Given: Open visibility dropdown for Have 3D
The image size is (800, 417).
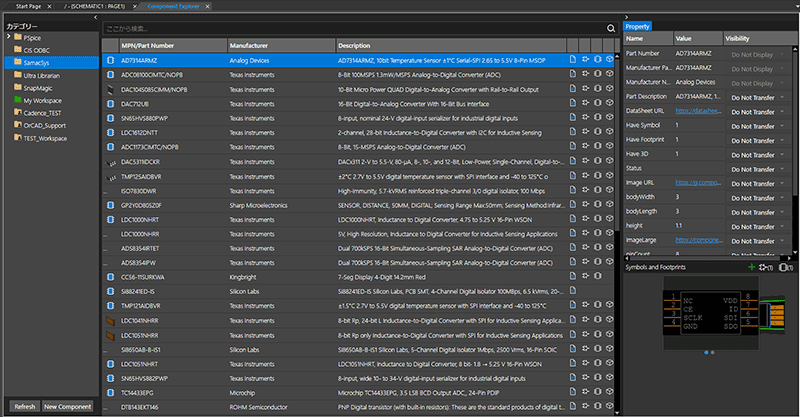Looking at the screenshot, I should pyautogui.click(x=782, y=155).
